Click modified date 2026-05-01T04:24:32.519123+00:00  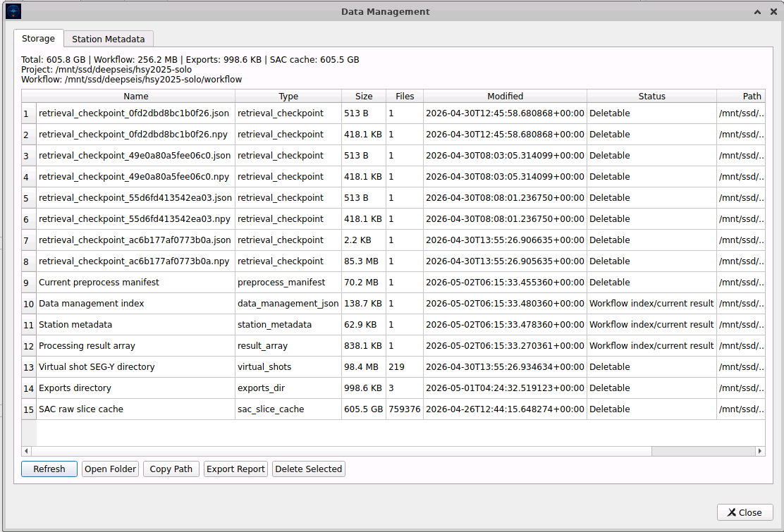click(x=506, y=388)
